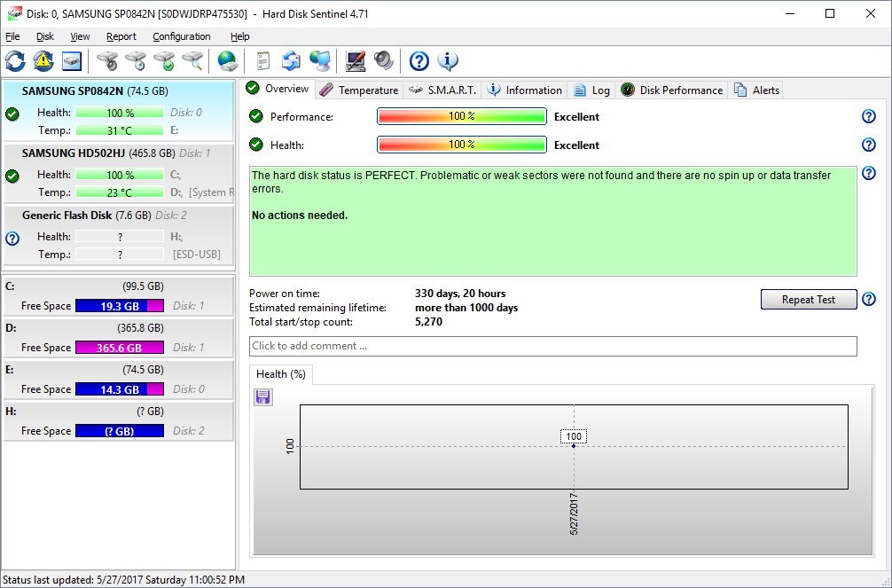
Task: Open the File menu
Action: point(12,36)
